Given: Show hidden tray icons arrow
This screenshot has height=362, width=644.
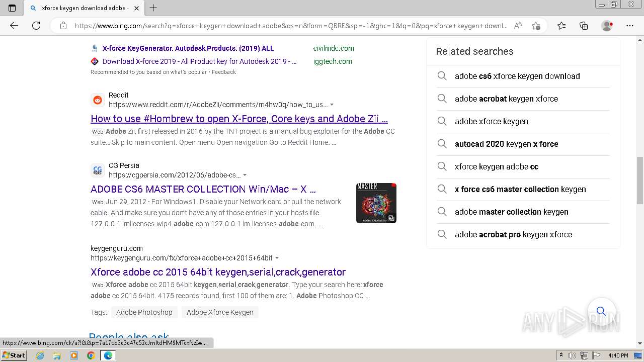Looking at the screenshot, I should [562, 355].
